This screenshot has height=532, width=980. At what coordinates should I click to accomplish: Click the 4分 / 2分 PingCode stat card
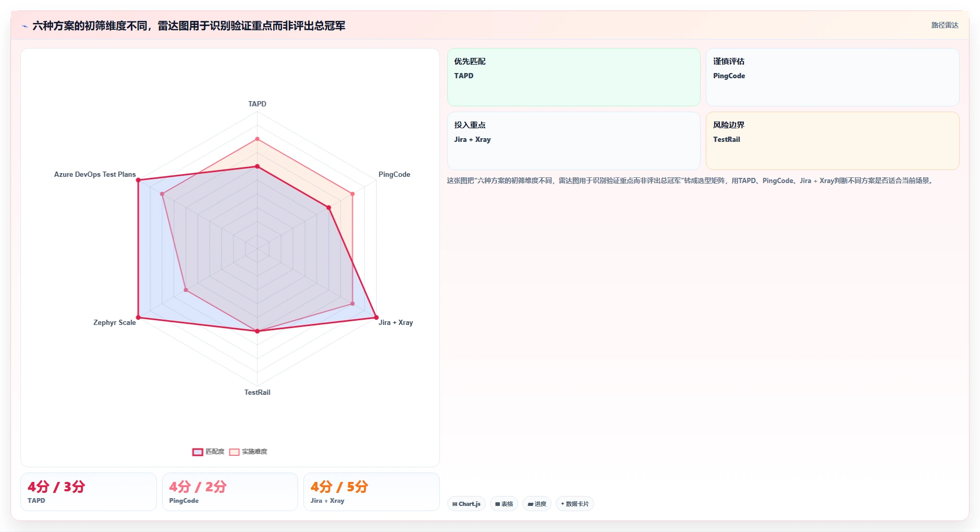[230, 492]
